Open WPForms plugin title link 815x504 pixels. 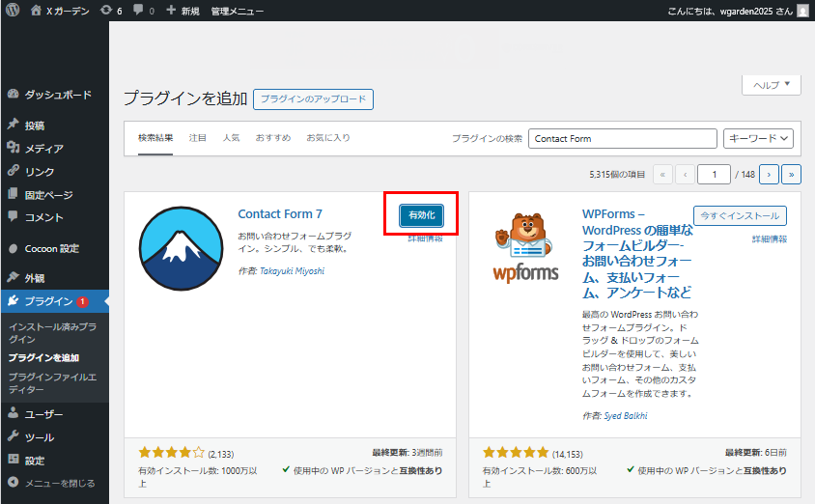(637, 254)
